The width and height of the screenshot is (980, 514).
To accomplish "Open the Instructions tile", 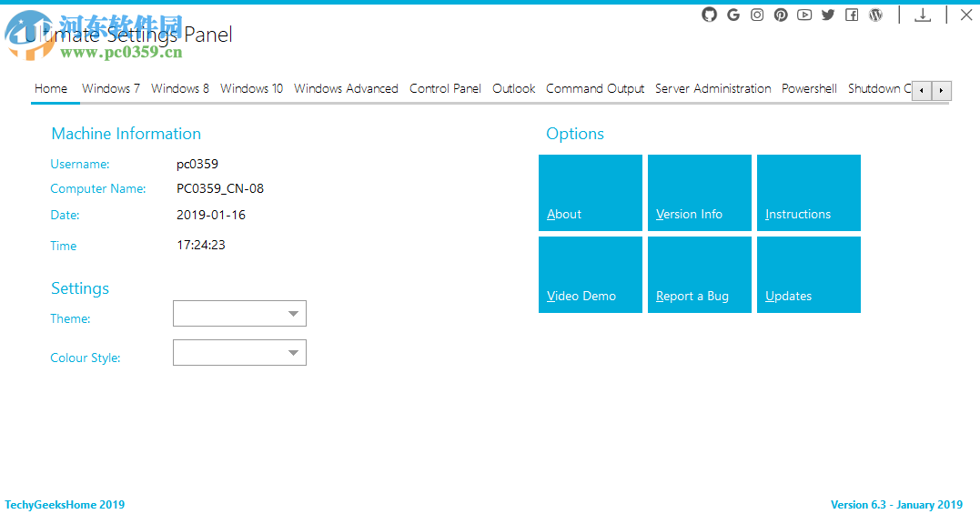I will point(809,193).
